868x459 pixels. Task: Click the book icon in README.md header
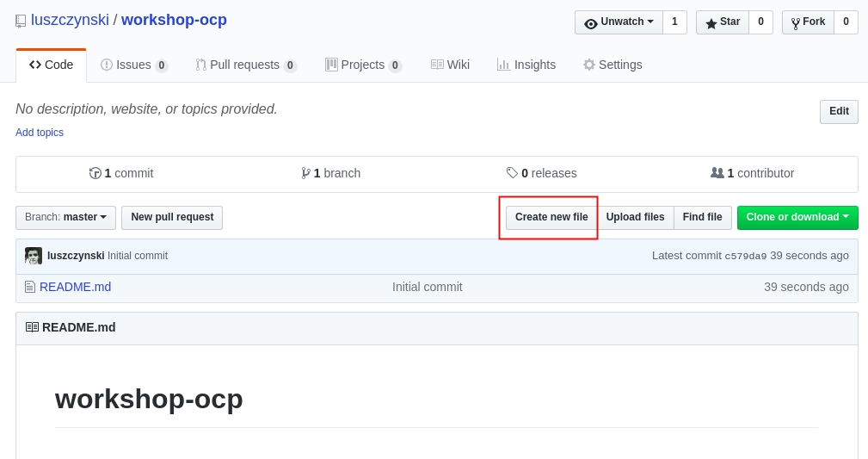point(32,327)
